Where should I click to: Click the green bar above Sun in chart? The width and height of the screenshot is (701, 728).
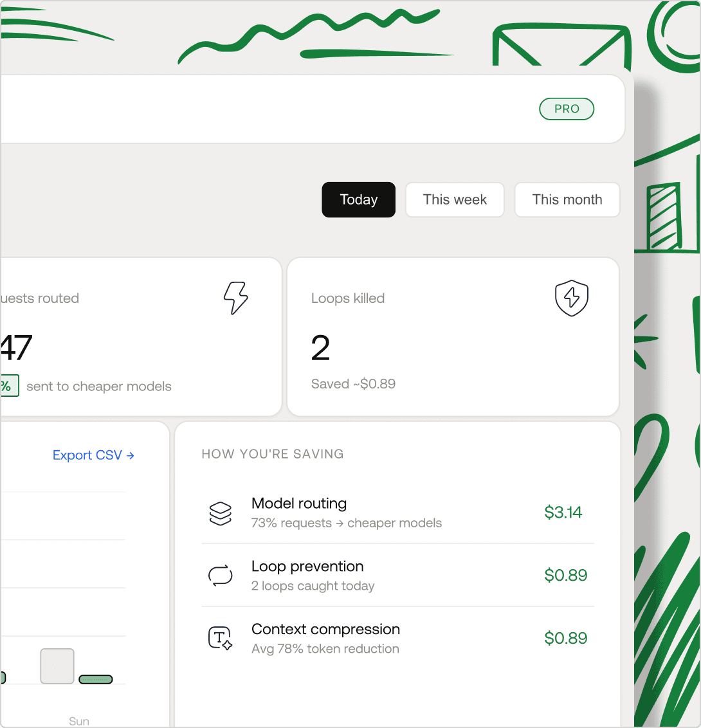pos(96,679)
